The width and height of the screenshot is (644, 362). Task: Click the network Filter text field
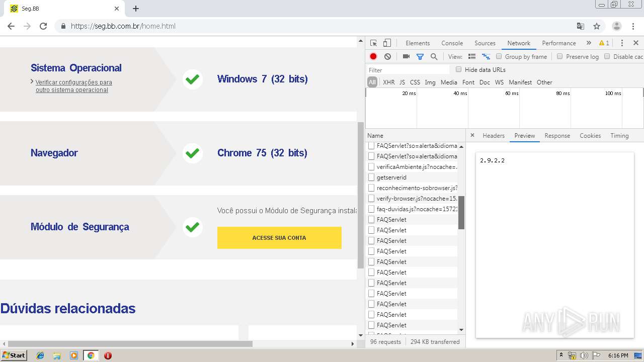tap(409, 70)
